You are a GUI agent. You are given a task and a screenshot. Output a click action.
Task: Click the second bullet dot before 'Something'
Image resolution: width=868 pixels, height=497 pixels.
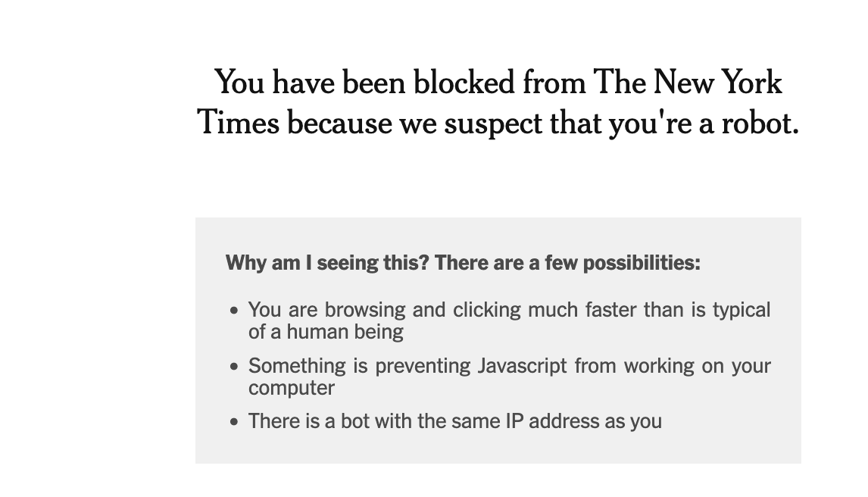pos(233,367)
